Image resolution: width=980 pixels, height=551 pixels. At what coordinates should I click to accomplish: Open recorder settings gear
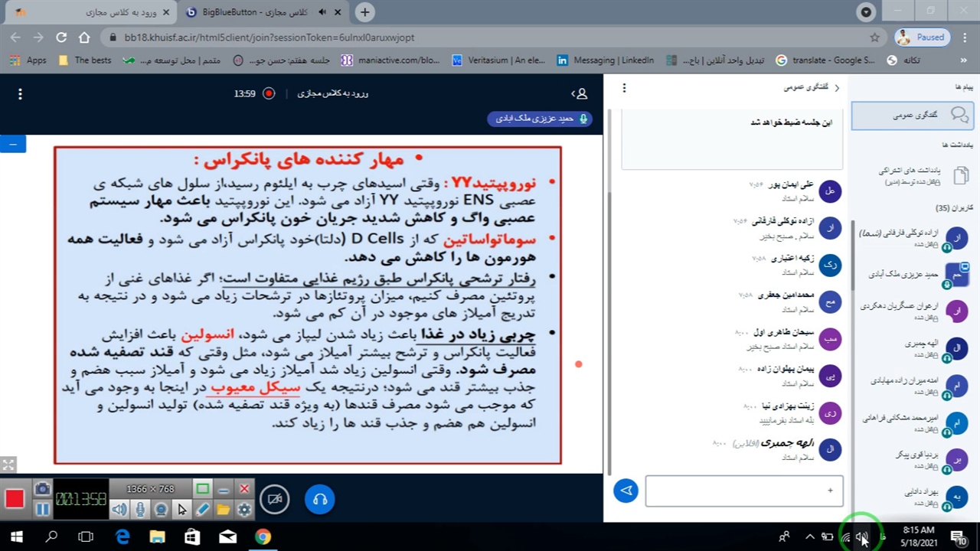[x=244, y=509]
